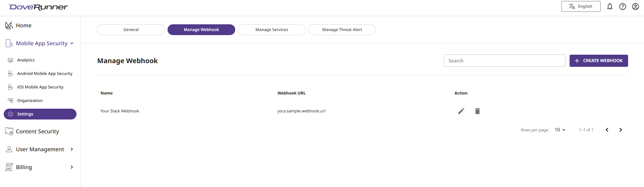Click the Settings gear icon

point(10,114)
